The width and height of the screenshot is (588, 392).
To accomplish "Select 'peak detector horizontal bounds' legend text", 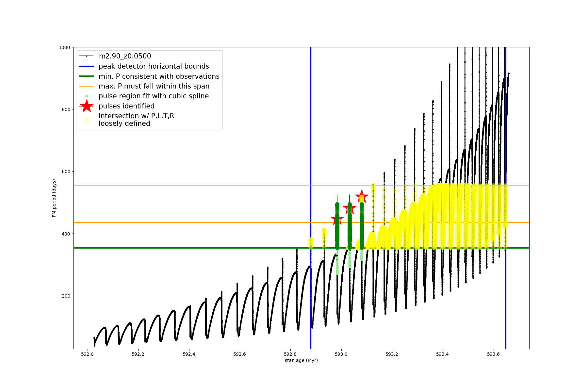I will (154, 66).
